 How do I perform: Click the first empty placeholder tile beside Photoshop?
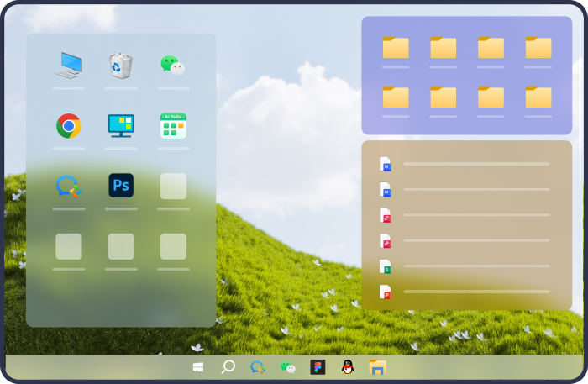(x=173, y=186)
